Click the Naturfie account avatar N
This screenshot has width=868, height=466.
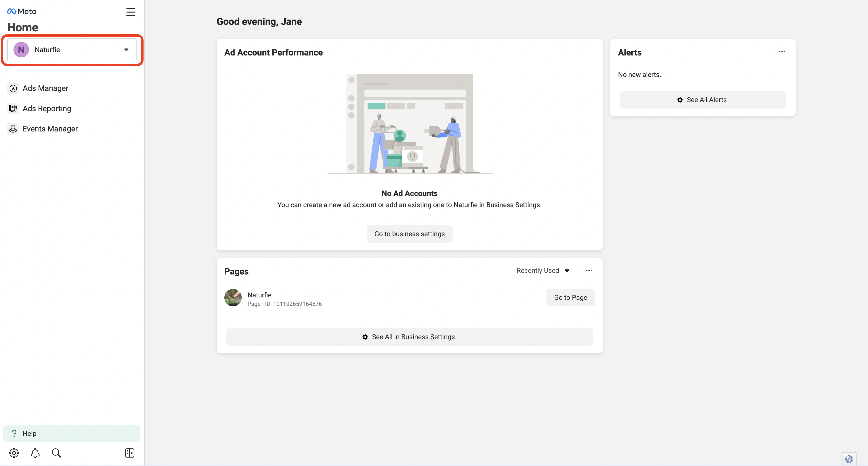click(x=21, y=50)
